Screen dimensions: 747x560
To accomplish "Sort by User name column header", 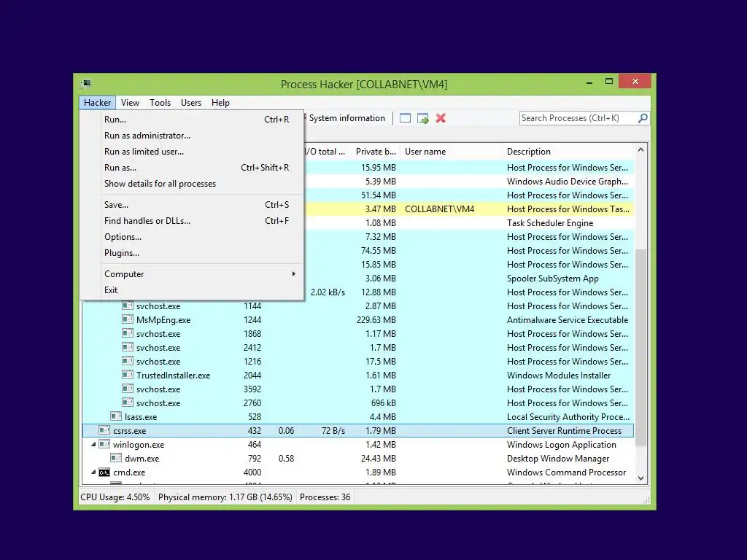I will click(x=451, y=152).
